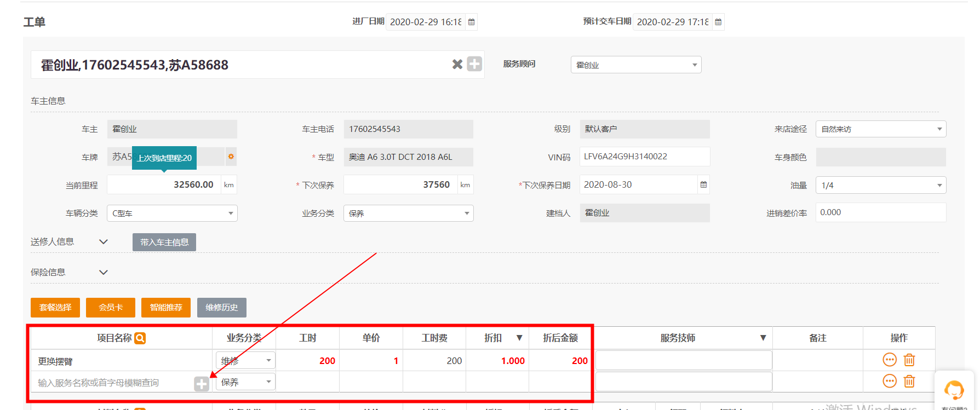Click the 级别 field showing 默认客户
The width and height of the screenshot is (980, 410).
645,129
